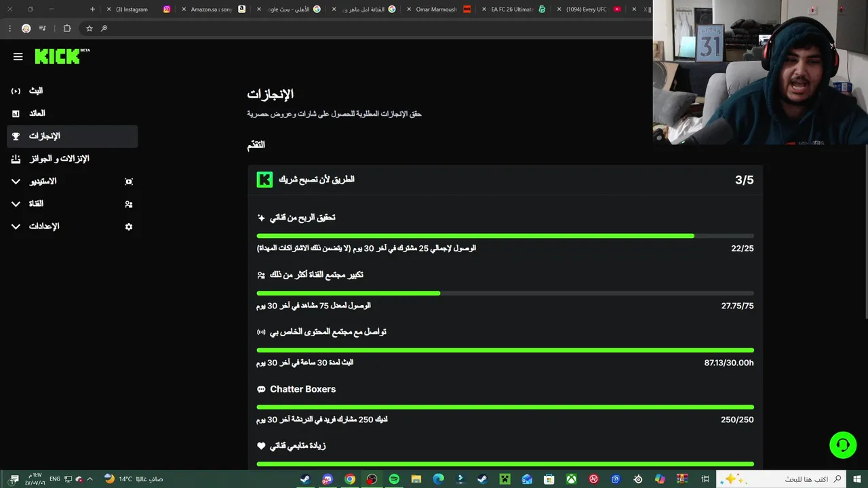Click the تحقيق الربح من قناتي progress bar
This screenshot has height=488, width=868.
click(505, 236)
